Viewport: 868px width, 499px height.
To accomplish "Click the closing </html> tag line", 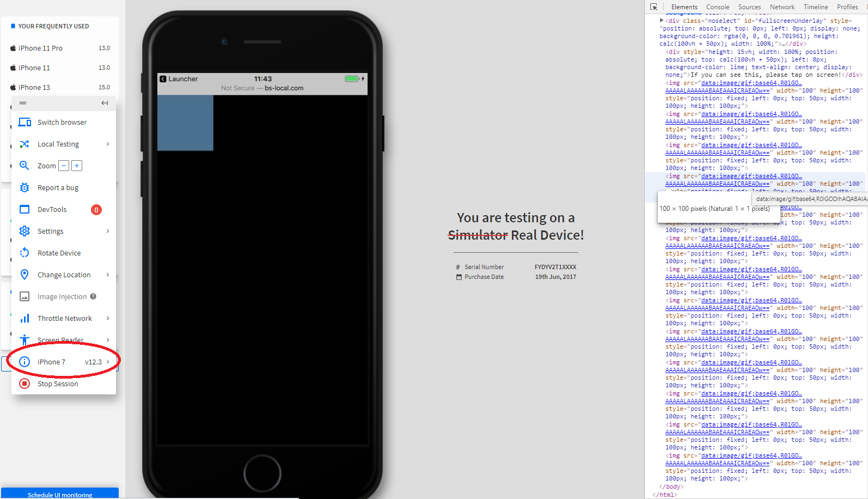I will tap(665, 495).
